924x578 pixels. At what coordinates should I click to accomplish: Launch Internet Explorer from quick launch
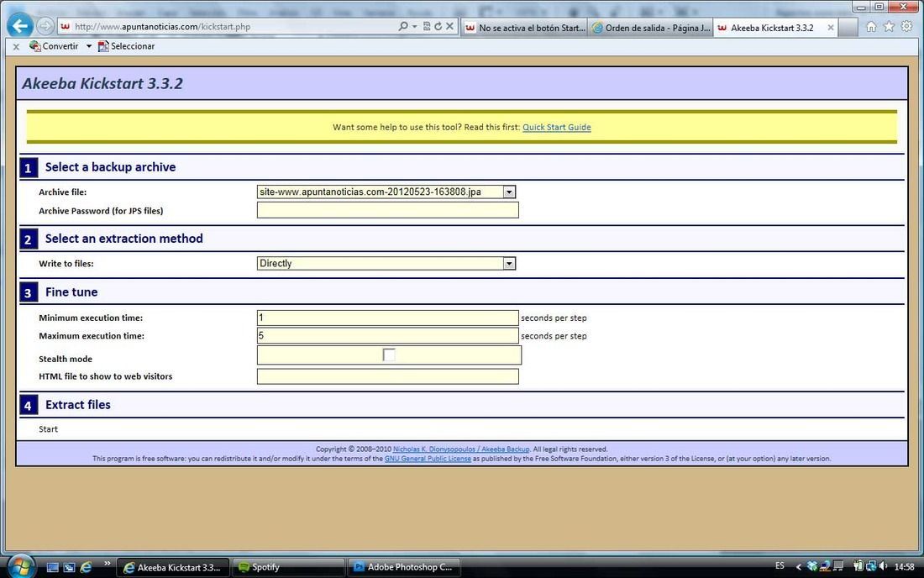86,567
